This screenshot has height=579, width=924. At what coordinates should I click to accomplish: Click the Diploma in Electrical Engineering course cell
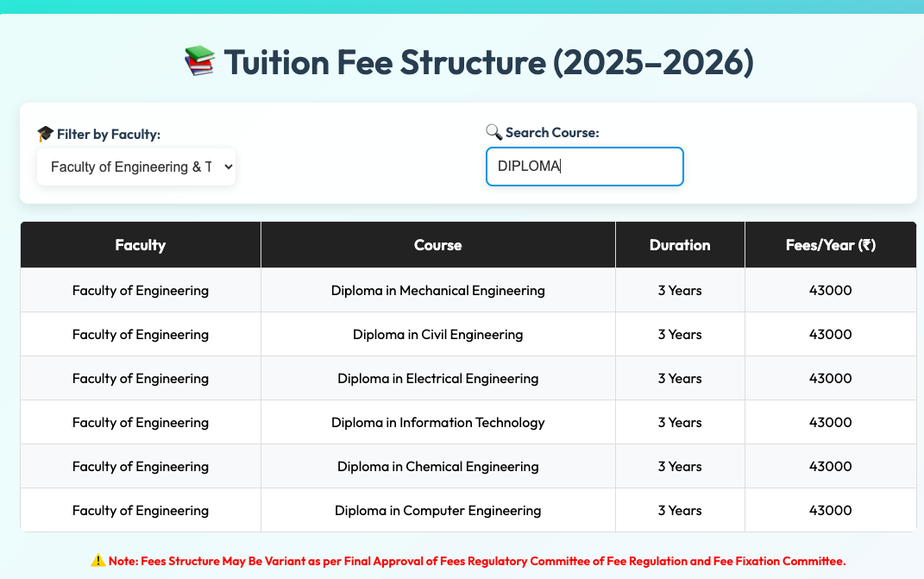437,379
